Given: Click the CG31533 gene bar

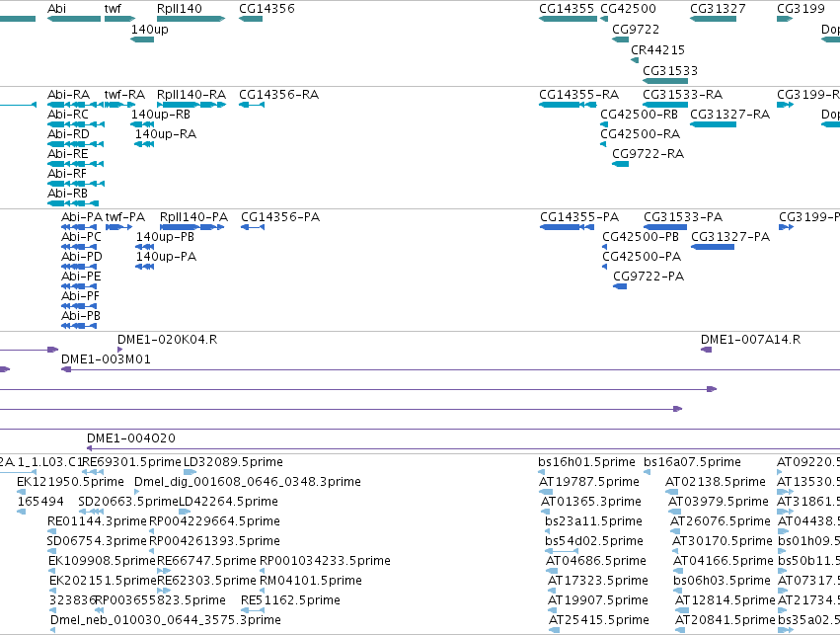Looking at the screenshot, I should point(665,81).
